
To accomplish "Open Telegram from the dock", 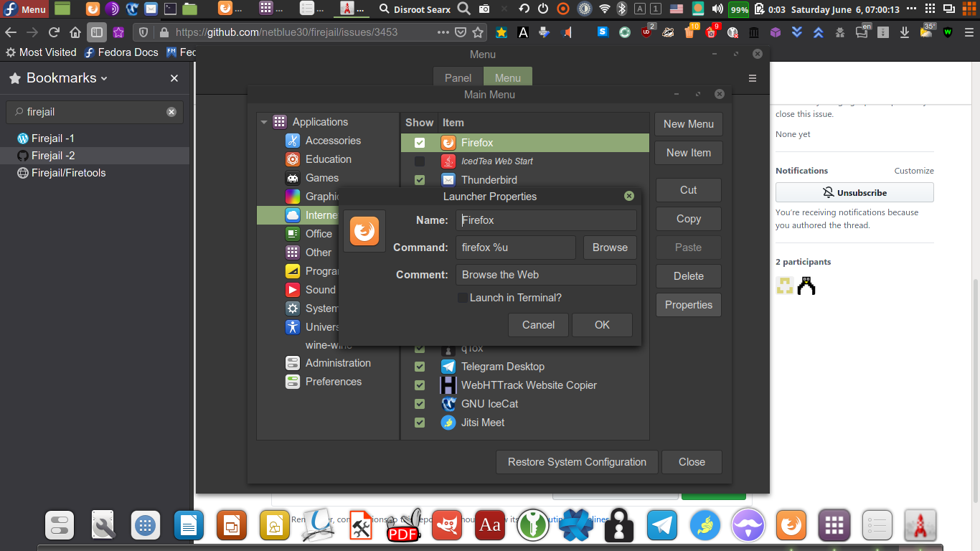I will point(661,526).
